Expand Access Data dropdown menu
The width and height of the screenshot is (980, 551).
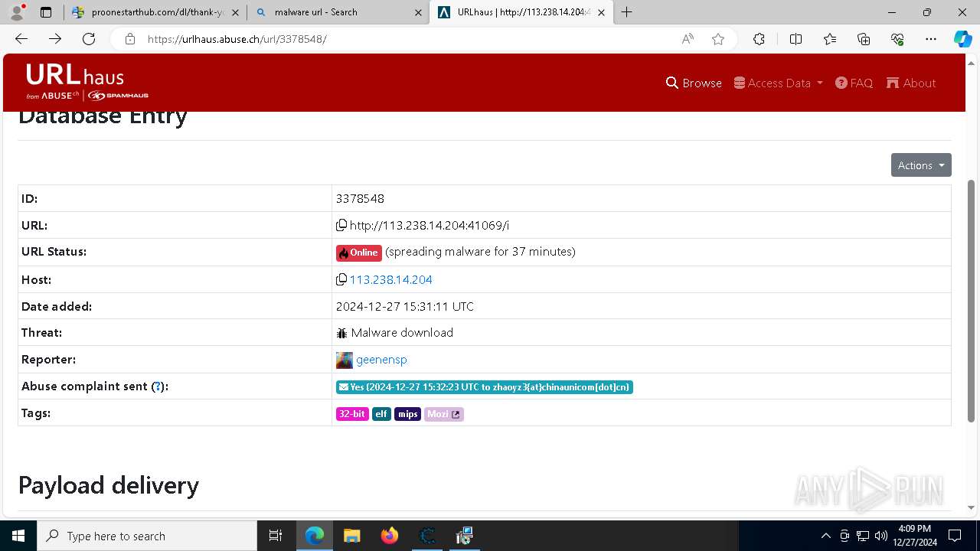click(778, 83)
